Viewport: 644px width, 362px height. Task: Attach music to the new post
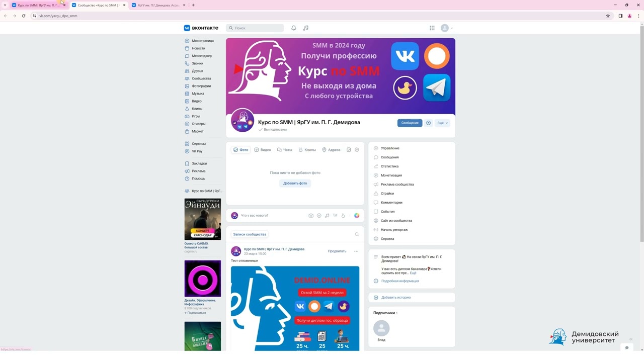(x=327, y=216)
